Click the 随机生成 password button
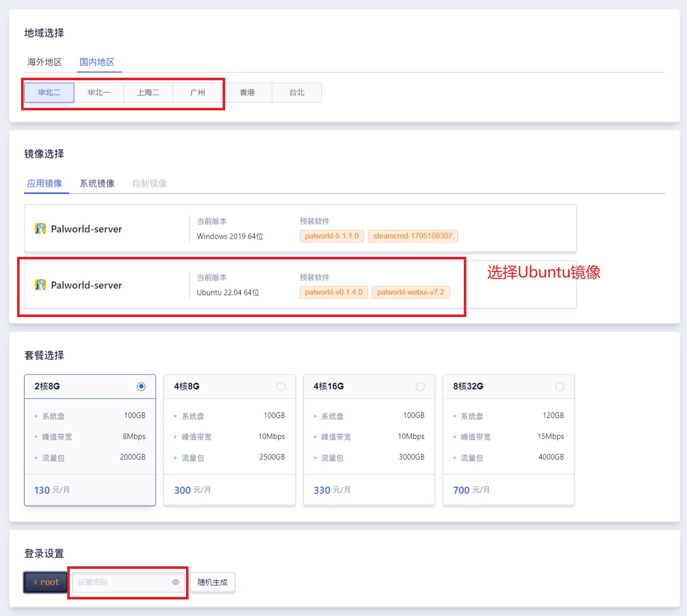The height and width of the screenshot is (616, 687). (213, 582)
